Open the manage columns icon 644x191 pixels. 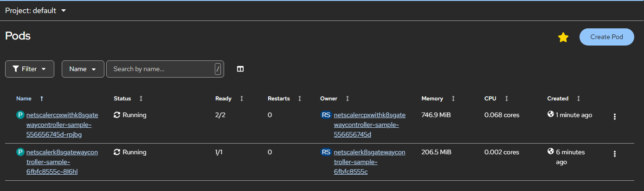(240, 69)
